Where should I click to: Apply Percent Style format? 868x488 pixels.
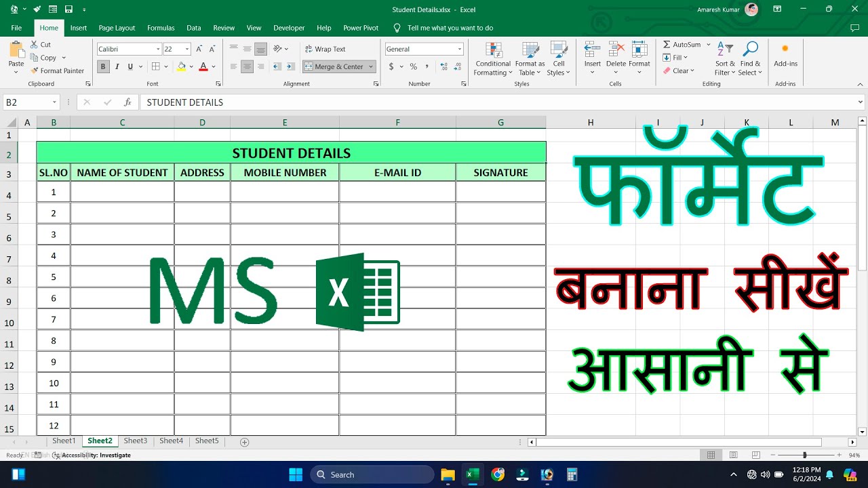(413, 66)
